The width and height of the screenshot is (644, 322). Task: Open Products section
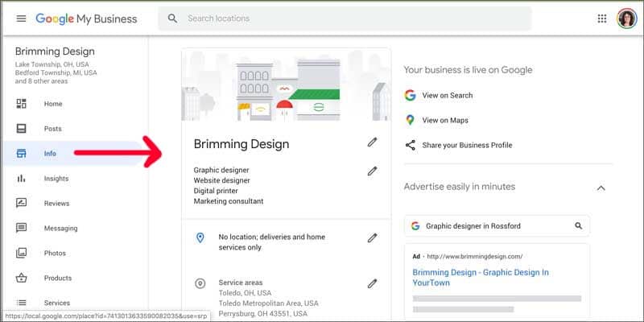58,278
